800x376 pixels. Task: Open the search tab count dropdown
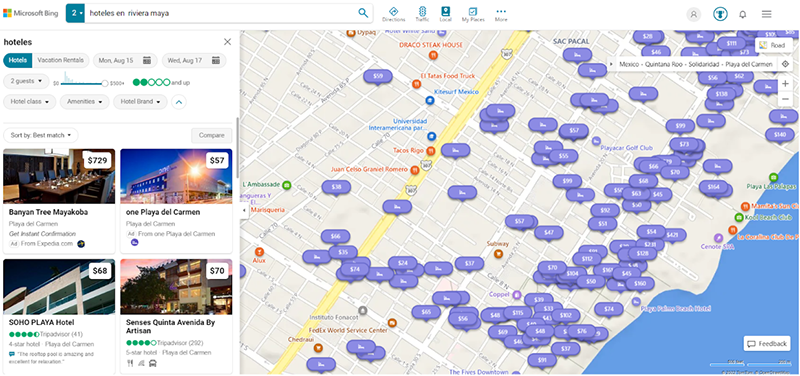(75, 13)
